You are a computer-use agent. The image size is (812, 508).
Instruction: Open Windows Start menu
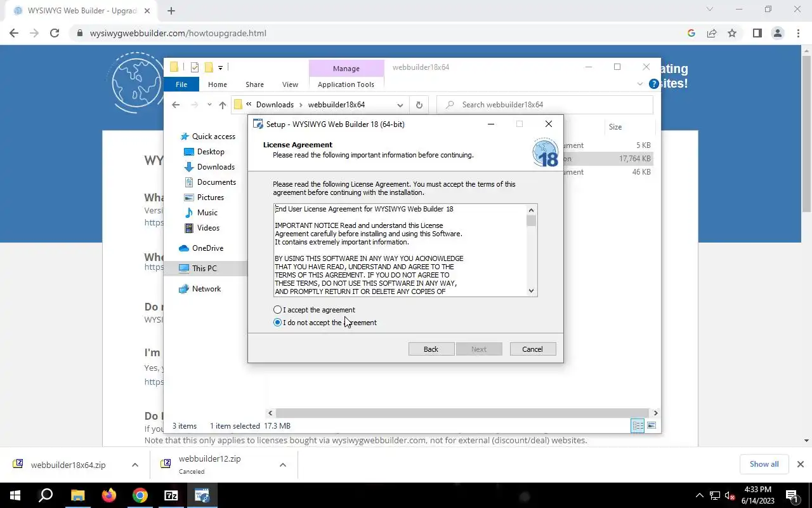(15, 495)
